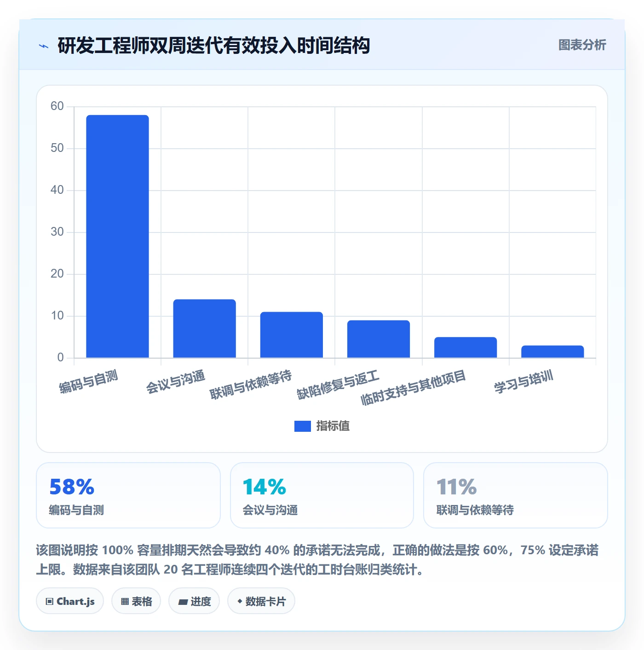Click the x-axis label 编码与自测
Viewport: 644px width, 650px height.
click(89, 382)
